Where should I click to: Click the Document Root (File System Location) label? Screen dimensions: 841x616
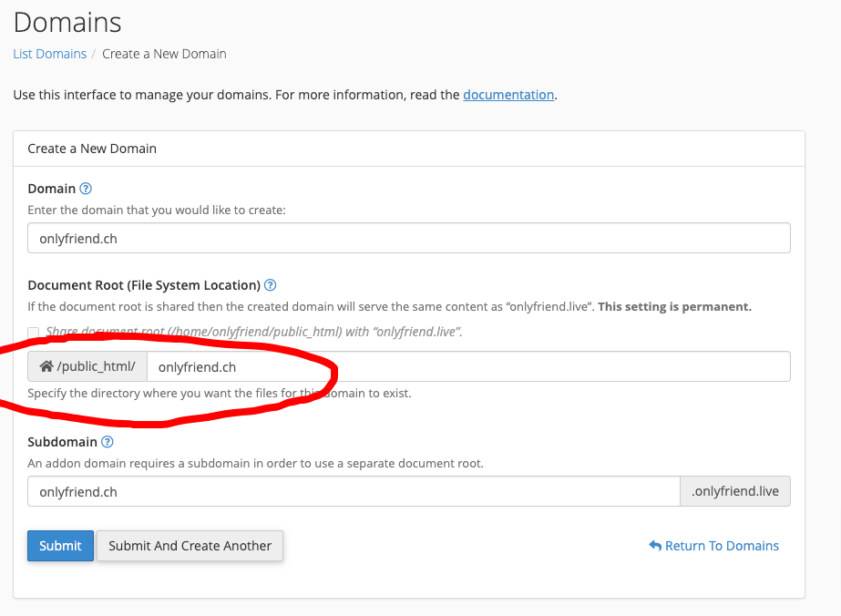tap(144, 285)
